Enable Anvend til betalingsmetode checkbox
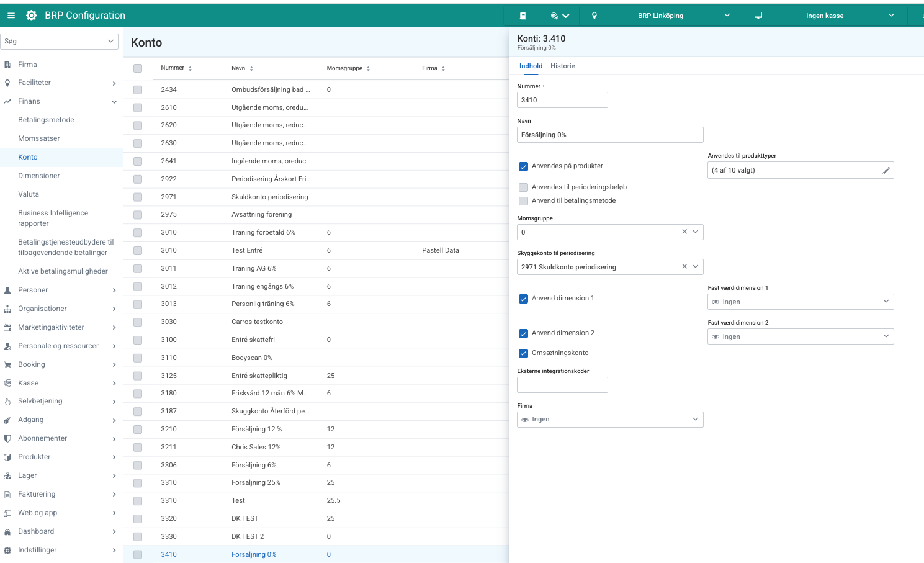The image size is (924, 563). 523,201
